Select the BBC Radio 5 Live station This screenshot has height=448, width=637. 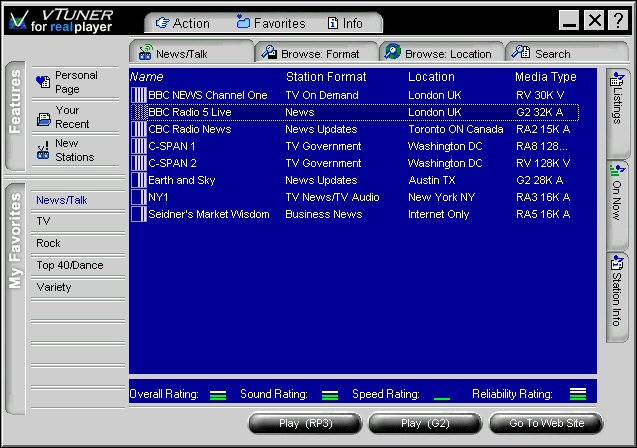[355, 112]
